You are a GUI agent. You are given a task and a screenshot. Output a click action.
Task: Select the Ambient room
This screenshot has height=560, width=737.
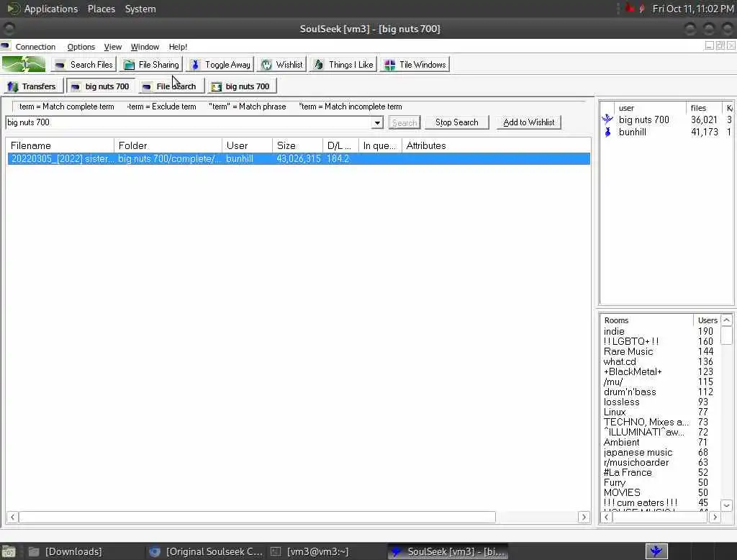pos(621,443)
